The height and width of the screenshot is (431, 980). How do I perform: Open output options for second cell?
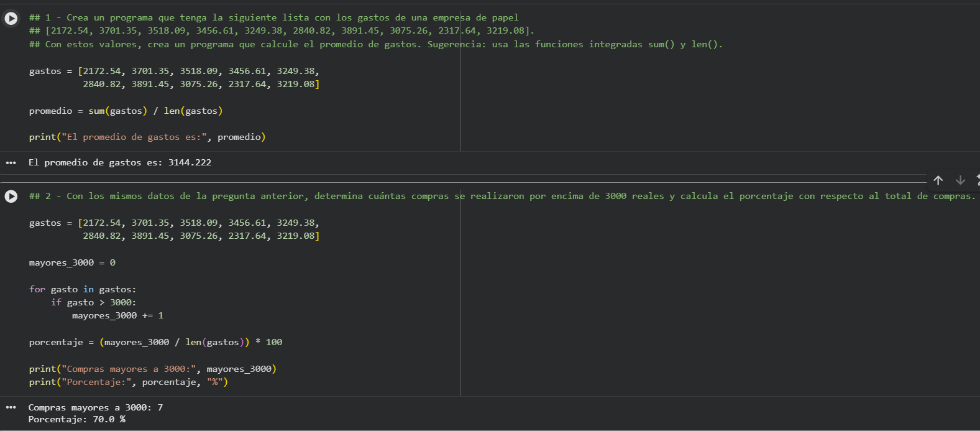tap(11, 408)
